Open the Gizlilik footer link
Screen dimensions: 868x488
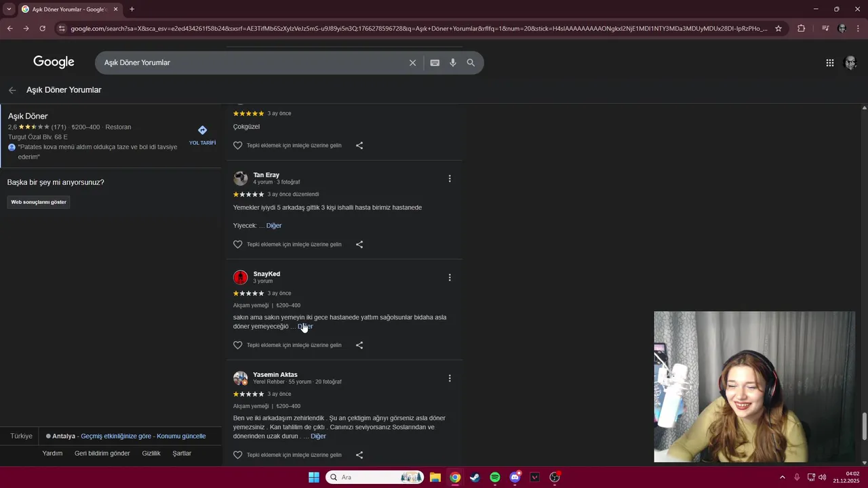[151, 453]
